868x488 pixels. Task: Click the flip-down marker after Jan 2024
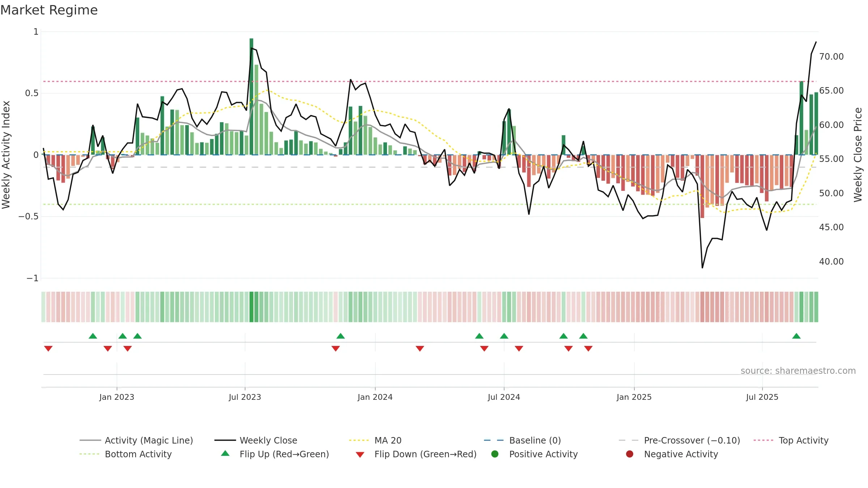pos(420,348)
